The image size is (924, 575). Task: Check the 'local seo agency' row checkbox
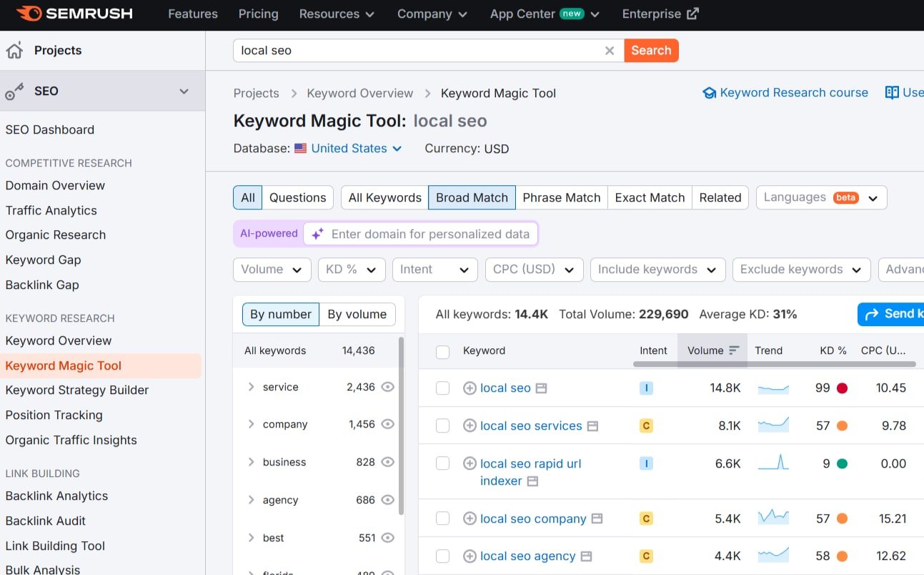point(442,556)
